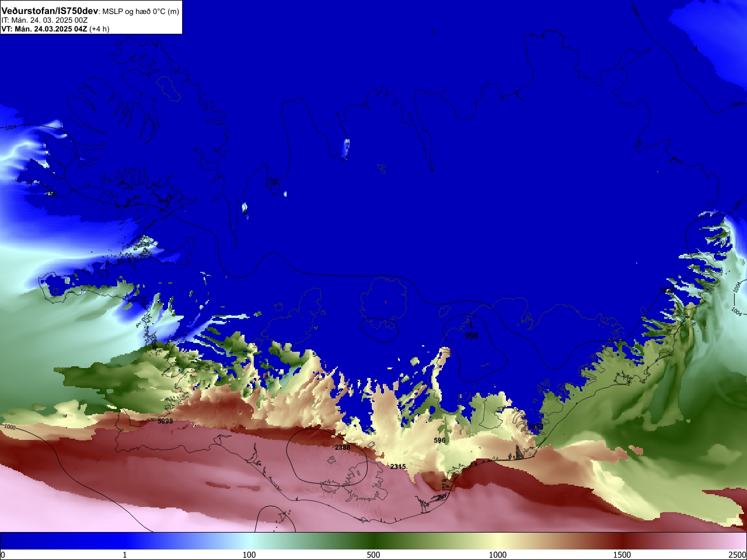Click colorbar tick label '1'
The image size is (747, 560).
pos(124,555)
